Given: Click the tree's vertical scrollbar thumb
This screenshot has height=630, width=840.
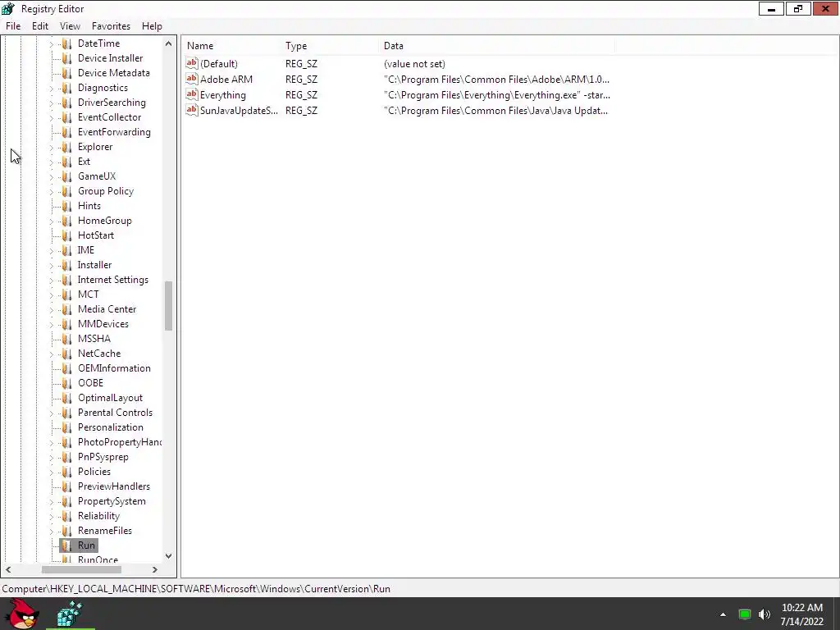Looking at the screenshot, I should click(x=168, y=306).
